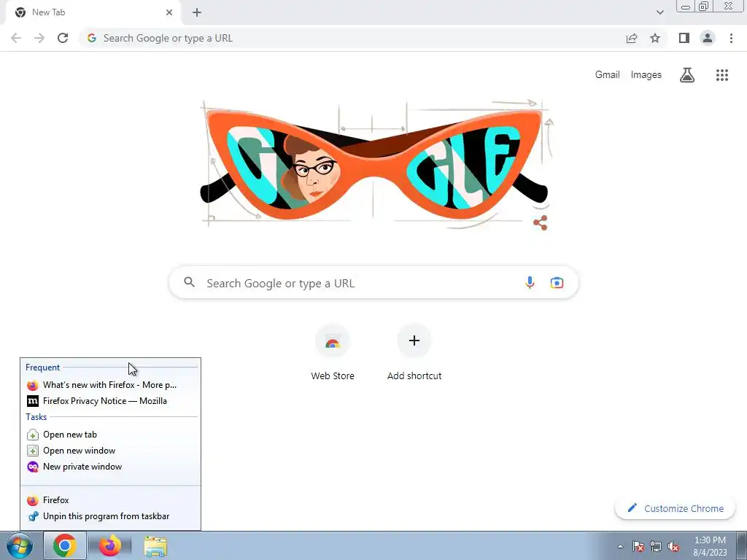This screenshot has height=560, width=747.
Task: Open the clock showing 1:30 PM
Action: [x=710, y=546]
